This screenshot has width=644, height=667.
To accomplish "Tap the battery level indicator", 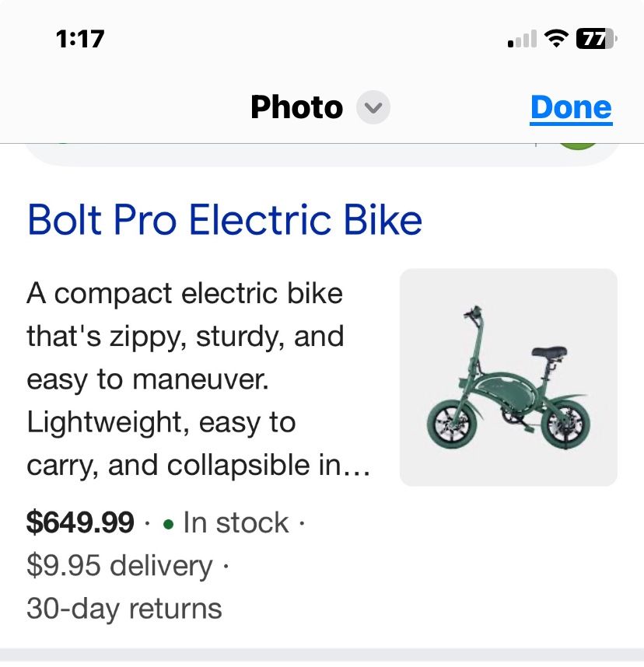I will pyautogui.click(x=596, y=38).
